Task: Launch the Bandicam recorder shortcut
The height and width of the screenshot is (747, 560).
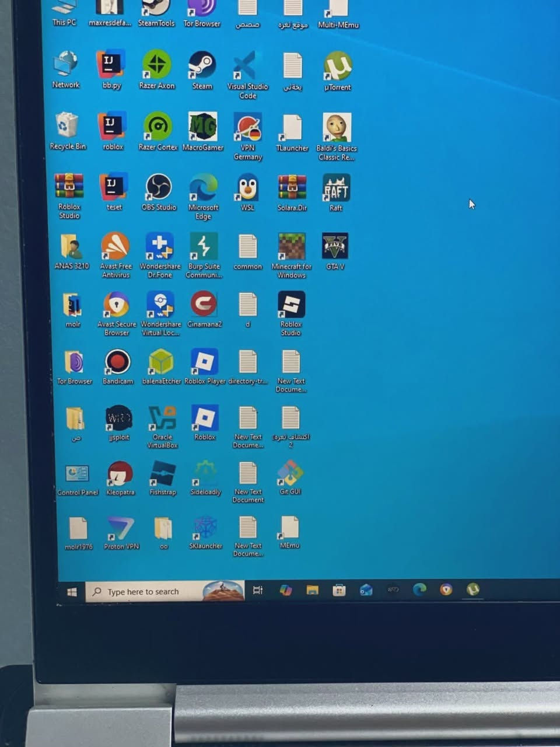Action: click(x=117, y=362)
